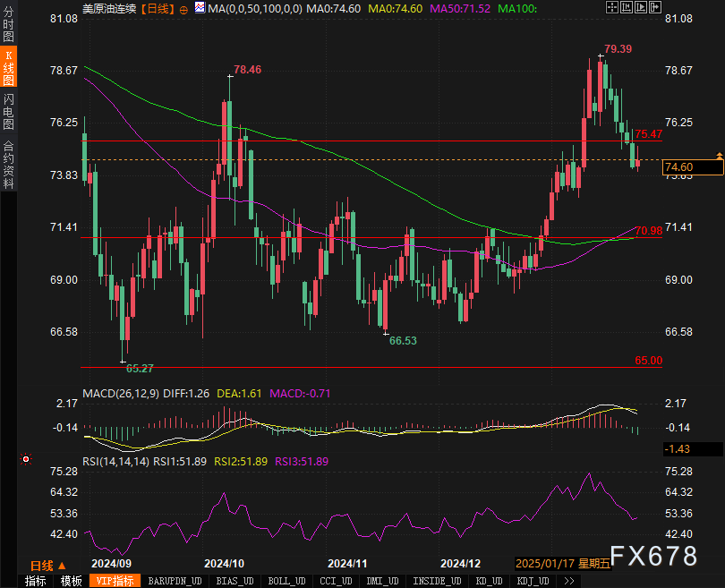Click the orange arrow beside 74.60 price tag
Viewport: 725px width, 588px height.
coord(719,157)
